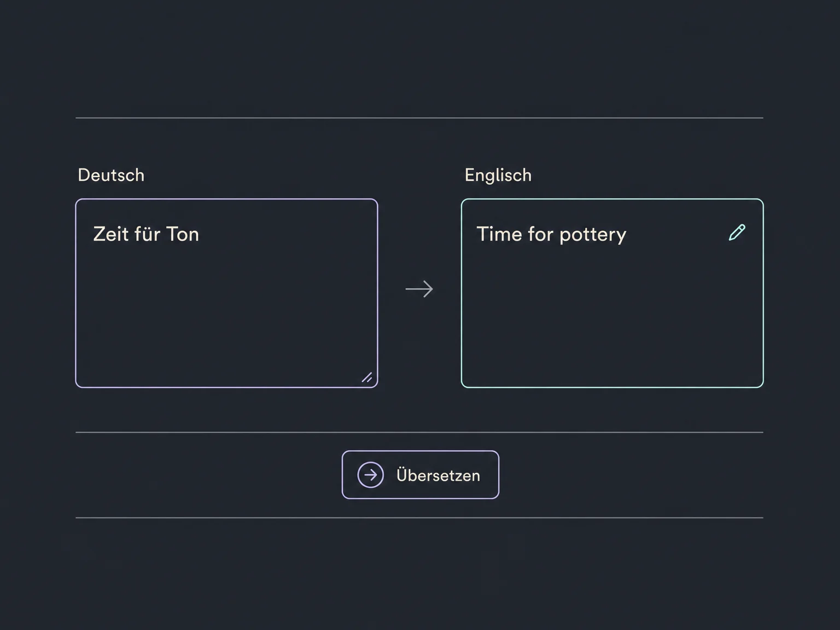Click the Englisch language label
Image resolution: width=840 pixels, height=630 pixels.
point(498,176)
